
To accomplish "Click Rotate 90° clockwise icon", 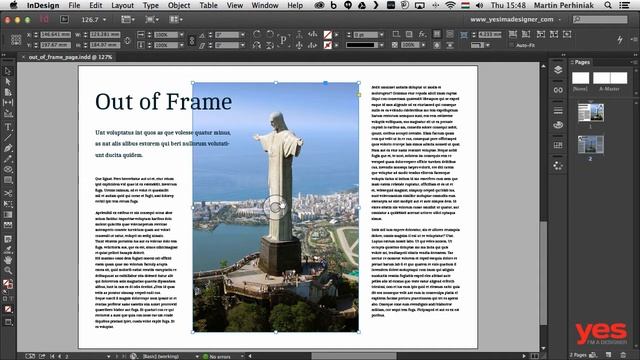I will coord(257,34).
